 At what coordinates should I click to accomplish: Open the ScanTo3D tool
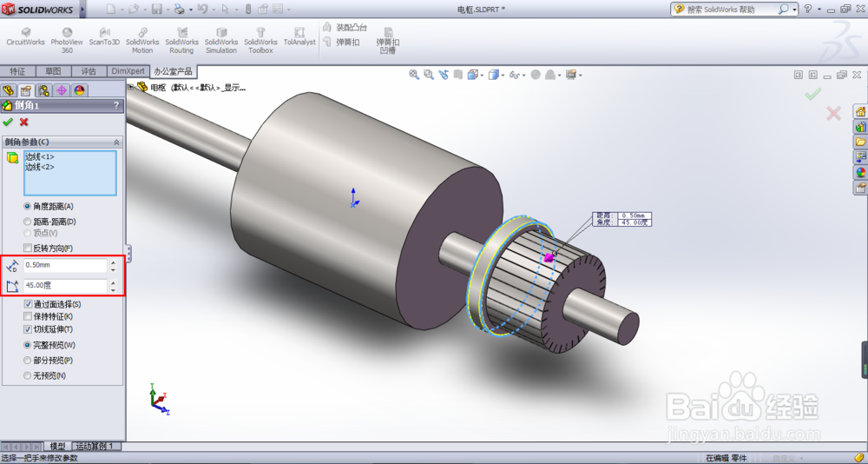tap(104, 36)
